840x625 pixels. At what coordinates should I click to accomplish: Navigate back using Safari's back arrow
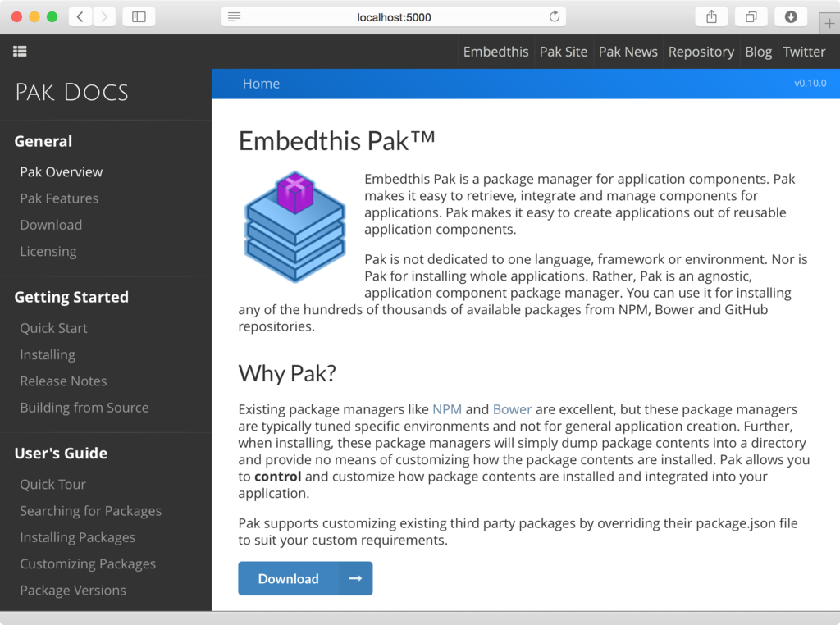[x=79, y=16]
